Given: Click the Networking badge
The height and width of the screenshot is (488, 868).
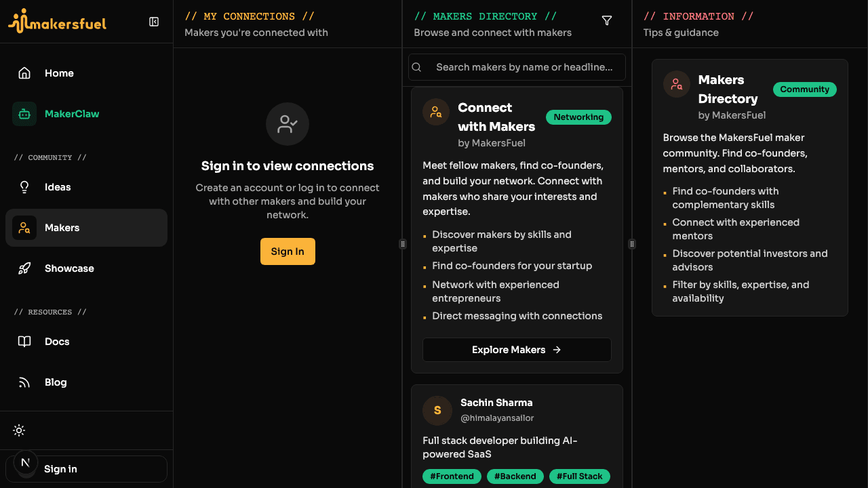Looking at the screenshot, I should (x=578, y=117).
